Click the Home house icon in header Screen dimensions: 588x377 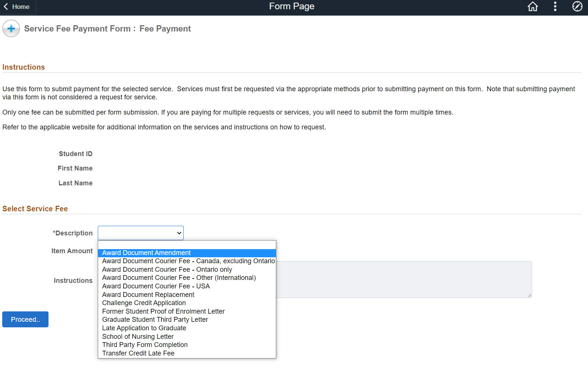click(532, 7)
